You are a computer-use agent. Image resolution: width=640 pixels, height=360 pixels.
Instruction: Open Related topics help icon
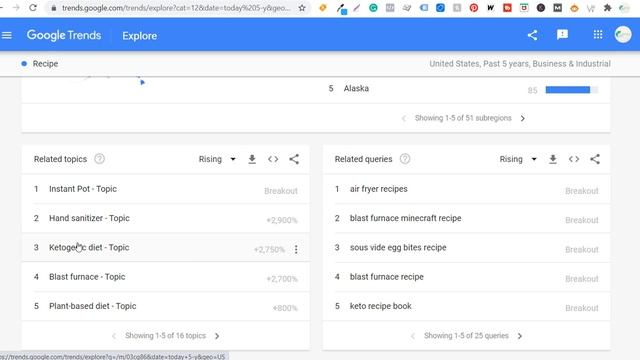pyautogui.click(x=99, y=159)
